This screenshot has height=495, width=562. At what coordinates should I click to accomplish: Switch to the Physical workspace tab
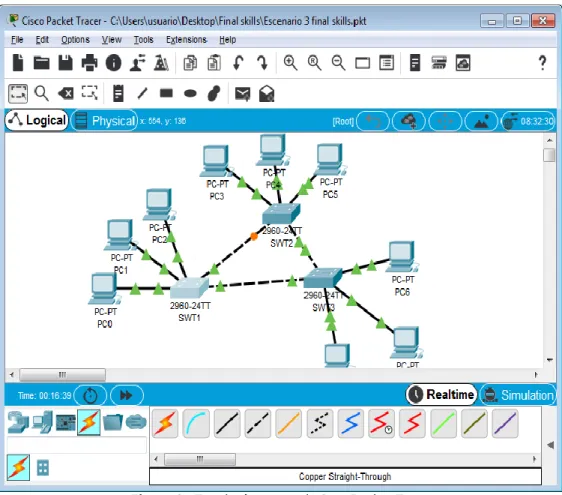point(105,121)
